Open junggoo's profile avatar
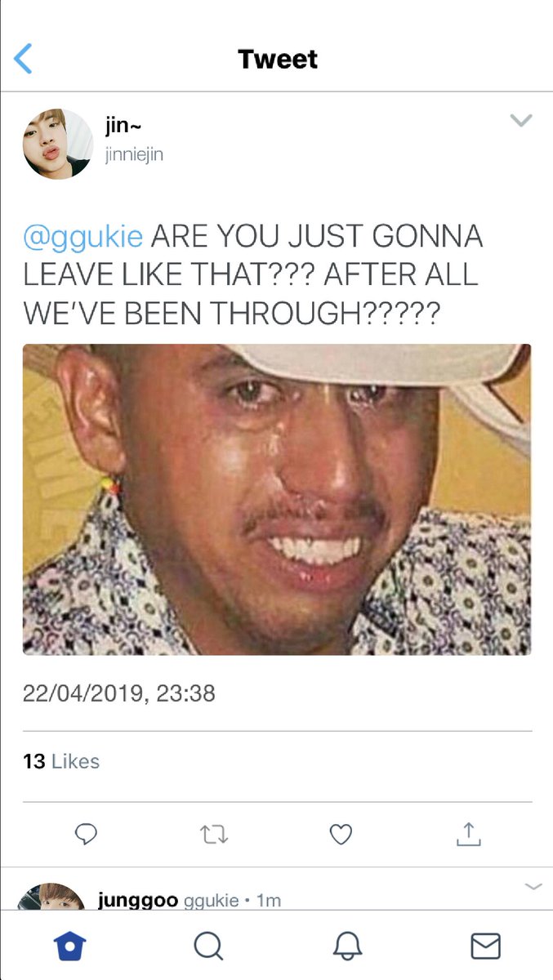The height and width of the screenshot is (980, 553). click(51, 896)
